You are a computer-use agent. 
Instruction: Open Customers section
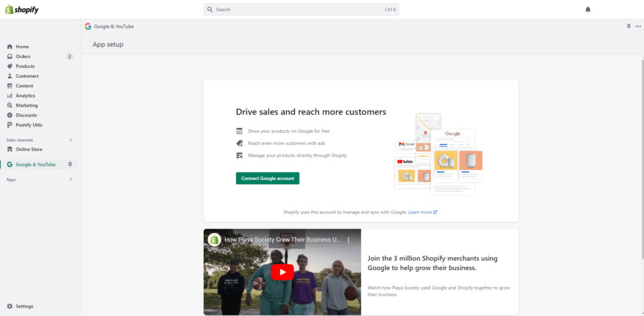click(x=27, y=76)
